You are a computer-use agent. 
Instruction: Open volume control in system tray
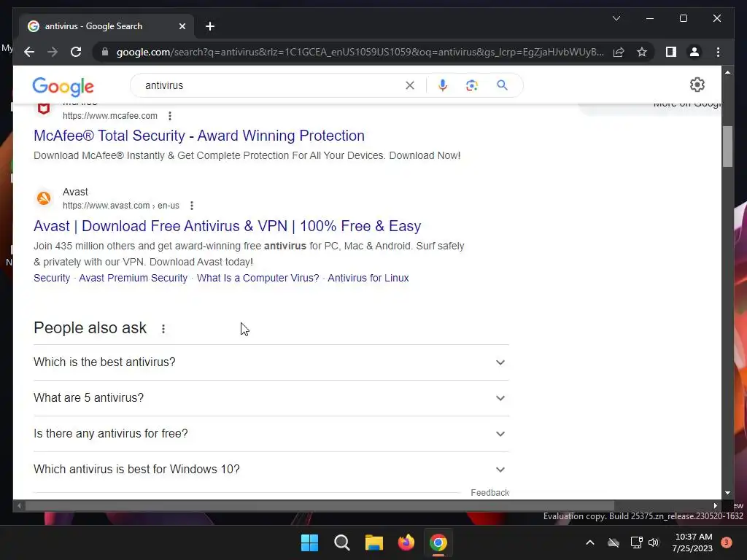click(x=654, y=542)
